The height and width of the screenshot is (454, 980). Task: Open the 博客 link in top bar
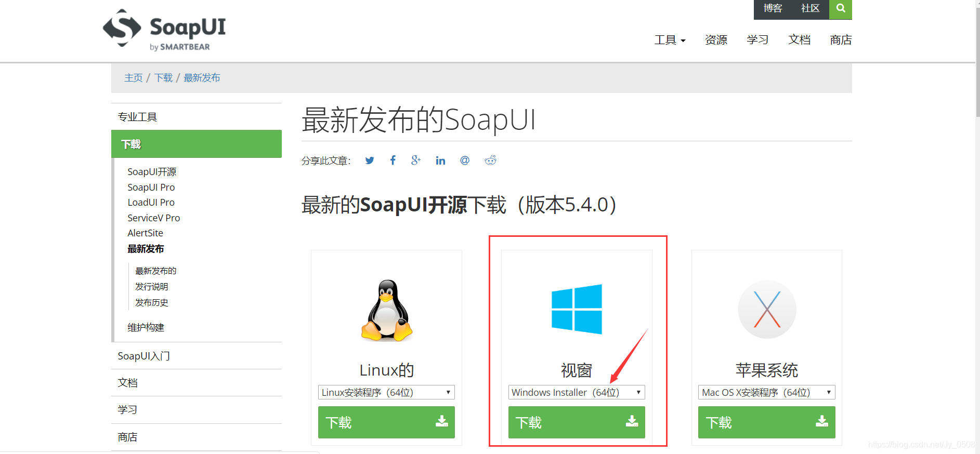click(x=773, y=8)
